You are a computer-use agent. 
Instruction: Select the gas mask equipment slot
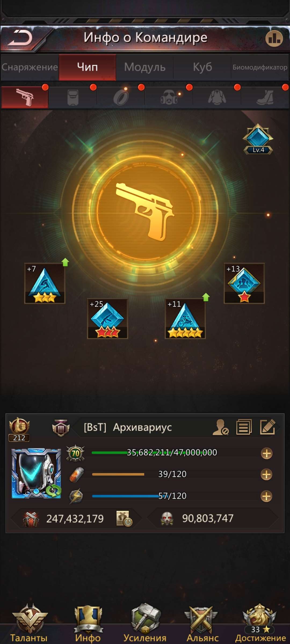click(169, 97)
